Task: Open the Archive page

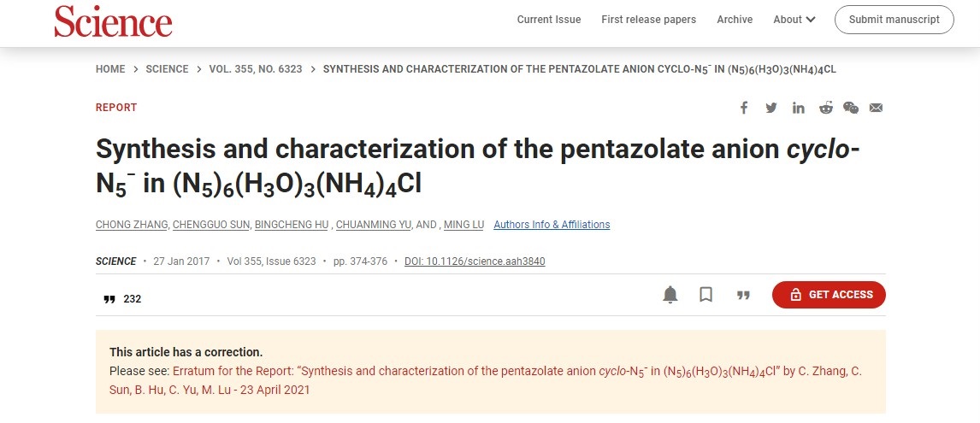Action: [x=735, y=20]
